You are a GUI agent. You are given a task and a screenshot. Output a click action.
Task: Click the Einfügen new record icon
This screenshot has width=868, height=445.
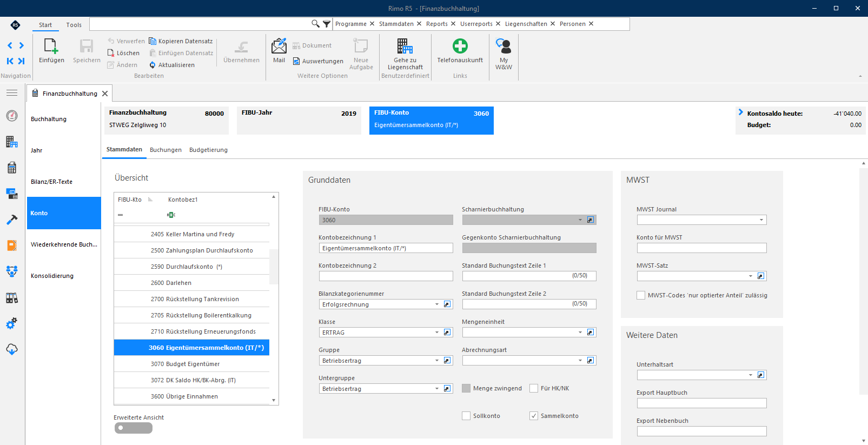pos(51,46)
